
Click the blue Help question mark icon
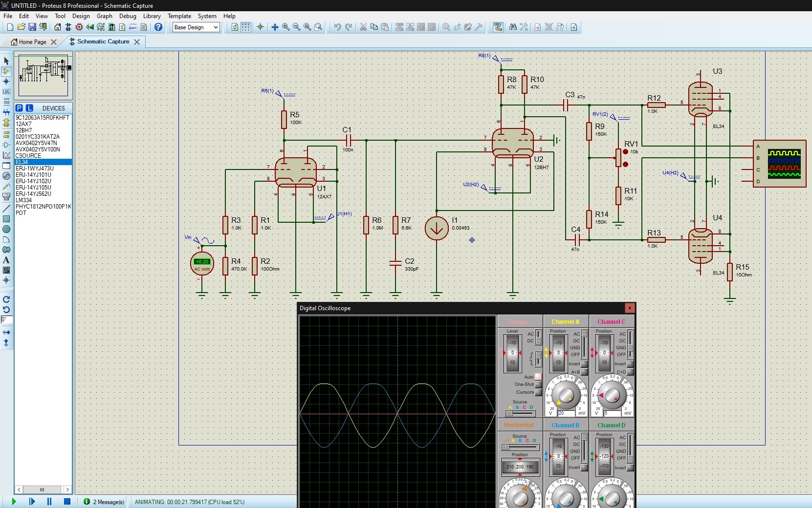158,27
